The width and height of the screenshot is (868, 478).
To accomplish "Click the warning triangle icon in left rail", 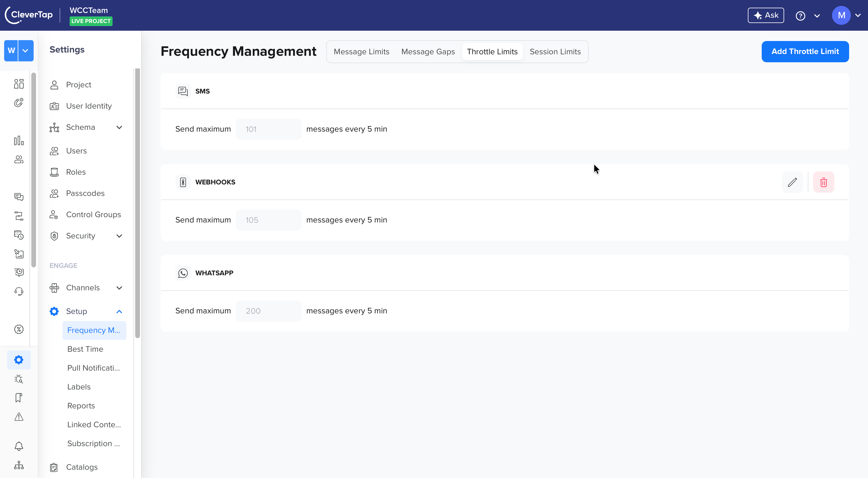I will (x=19, y=417).
